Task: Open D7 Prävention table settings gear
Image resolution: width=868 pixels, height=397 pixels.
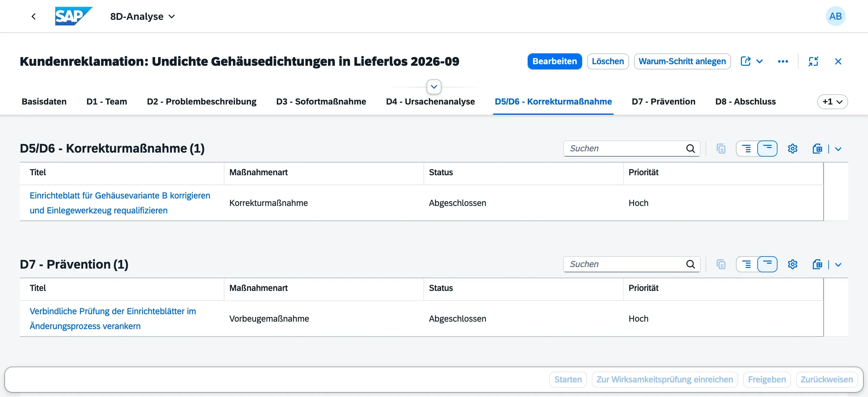Action: click(792, 264)
